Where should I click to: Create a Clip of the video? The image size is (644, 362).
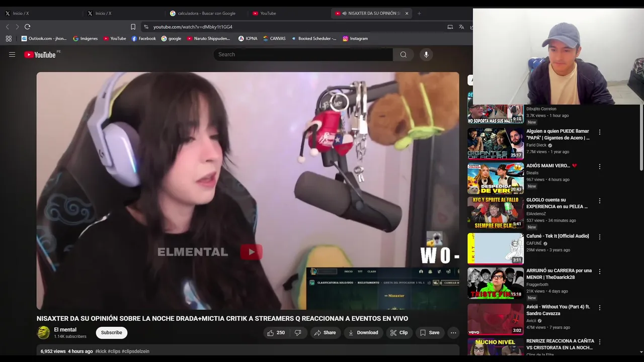[399, 333]
